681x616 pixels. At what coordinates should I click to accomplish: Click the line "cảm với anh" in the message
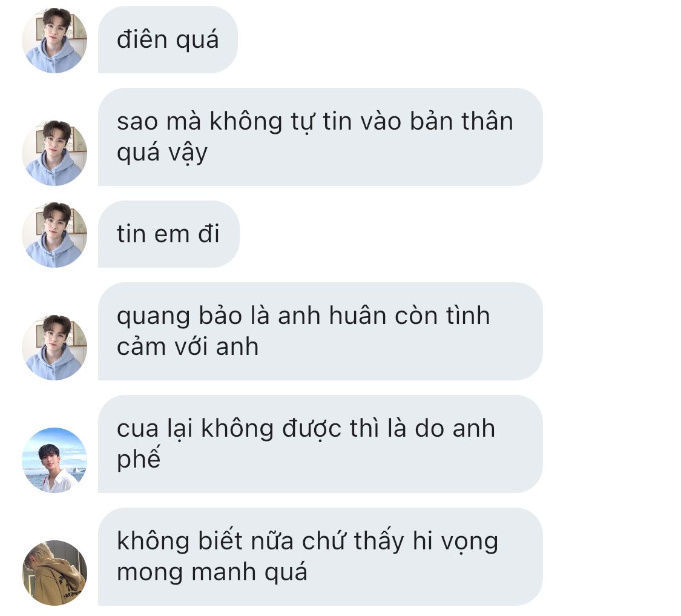point(188,347)
